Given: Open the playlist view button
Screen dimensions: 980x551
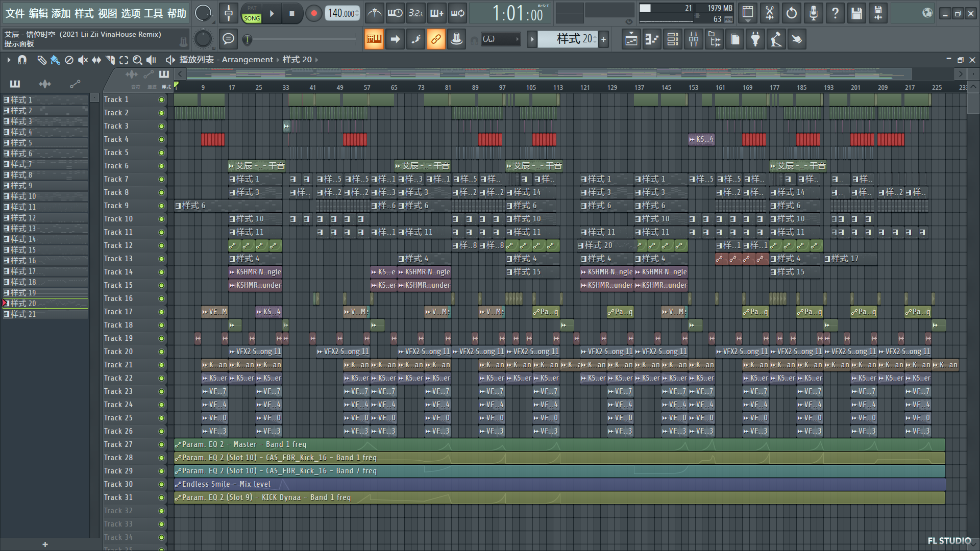Looking at the screenshot, I should coord(631,39).
